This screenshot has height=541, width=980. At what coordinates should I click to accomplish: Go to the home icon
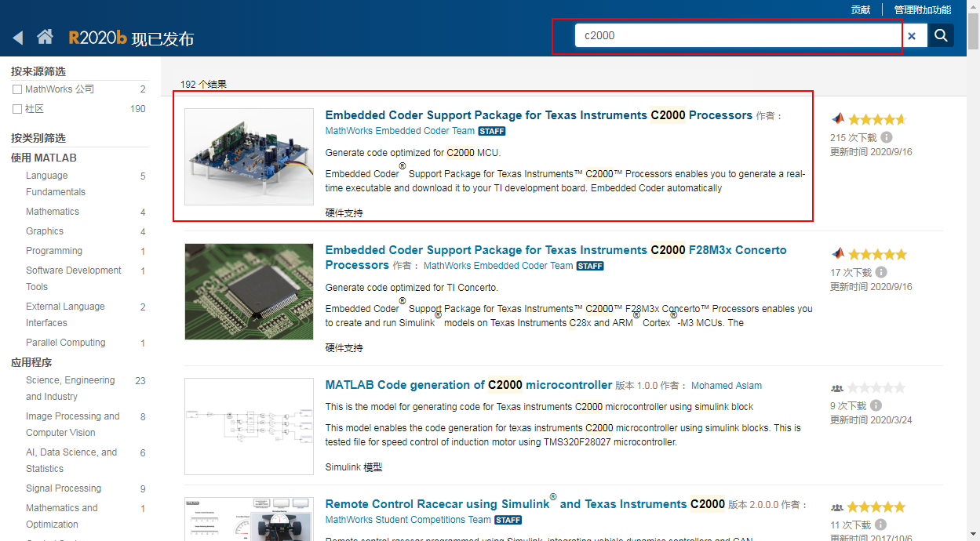[45, 37]
